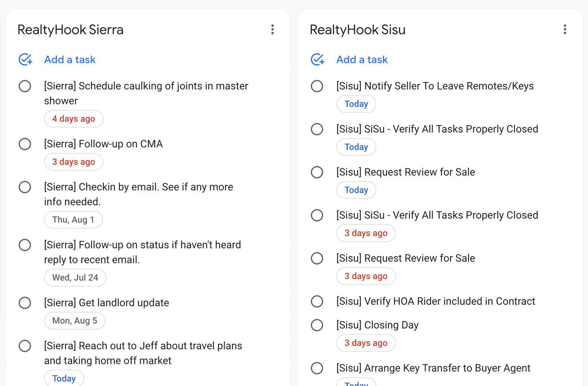Click 'Add a task' in RealtyHook Sierra

click(70, 59)
